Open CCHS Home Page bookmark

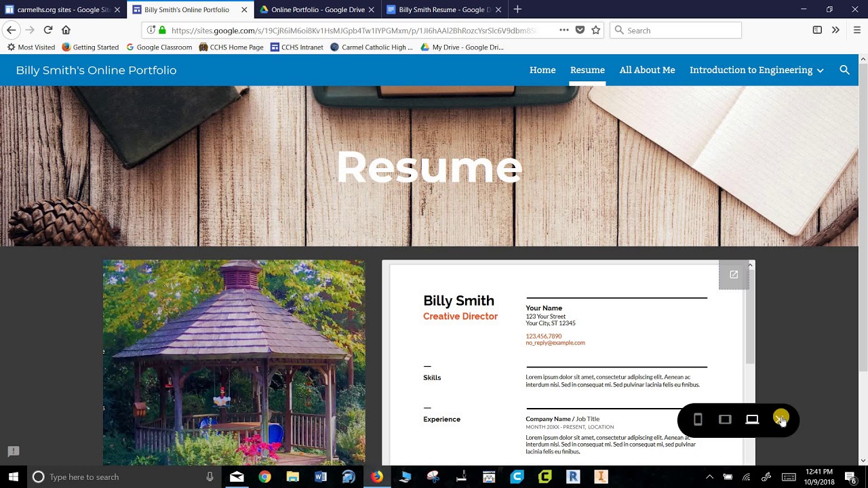point(231,47)
